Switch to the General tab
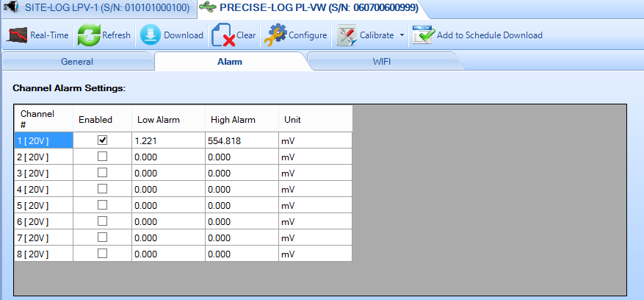 tap(77, 62)
